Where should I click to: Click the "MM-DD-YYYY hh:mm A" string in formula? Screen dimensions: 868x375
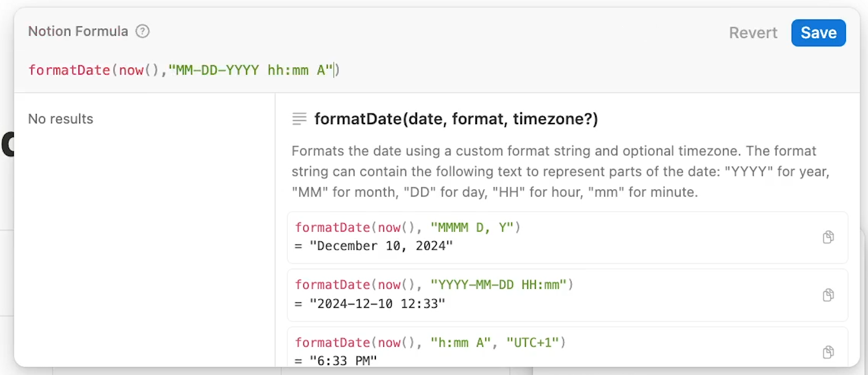click(x=251, y=70)
